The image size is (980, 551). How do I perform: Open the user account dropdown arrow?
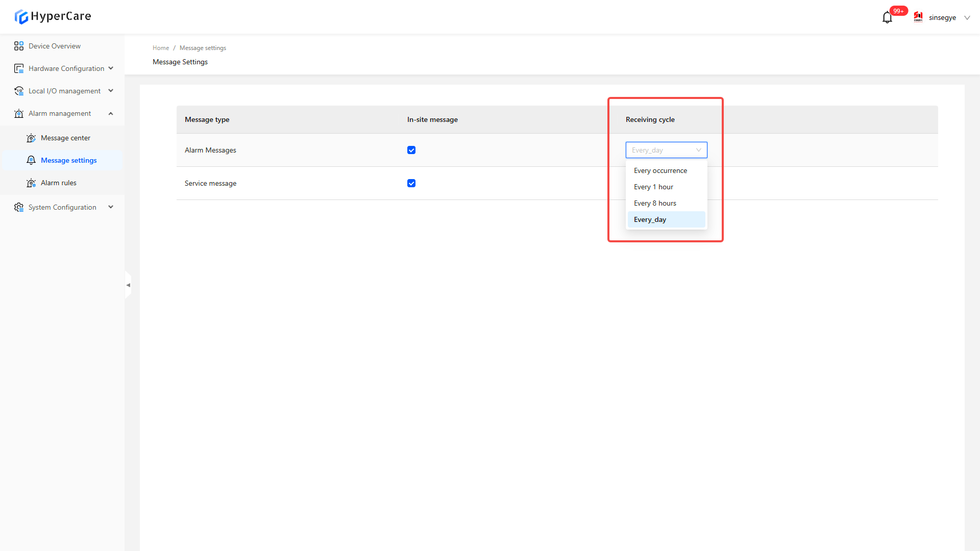point(967,18)
